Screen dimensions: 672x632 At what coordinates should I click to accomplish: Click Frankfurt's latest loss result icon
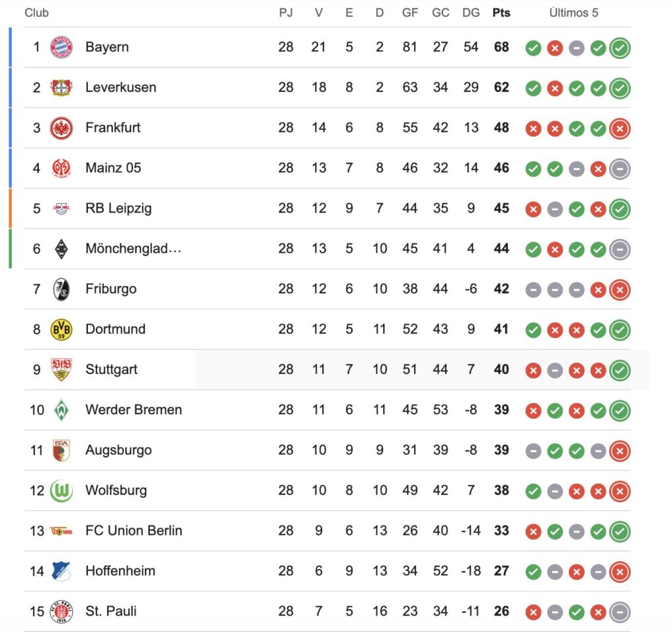619,128
